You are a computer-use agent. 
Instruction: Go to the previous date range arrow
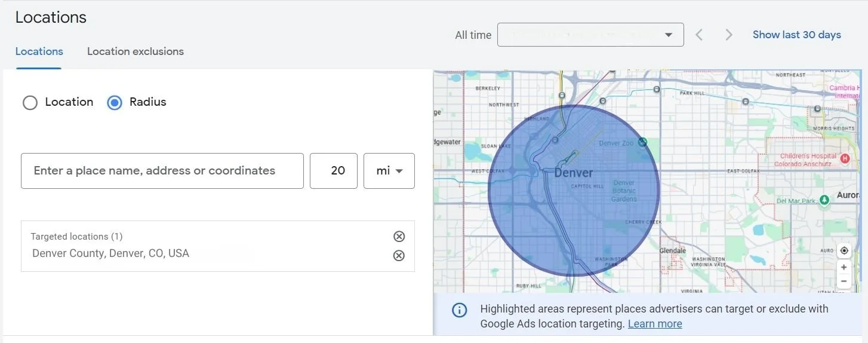[x=699, y=35]
